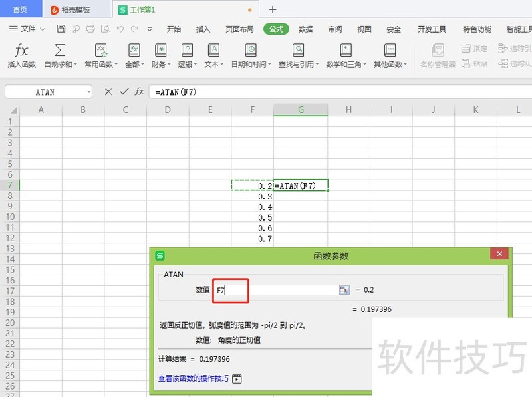The height and width of the screenshot is (397, 532).
Task: Open the 自动求和 AutoSum tool
Action: pyautogui.click(x=60, y=51)
